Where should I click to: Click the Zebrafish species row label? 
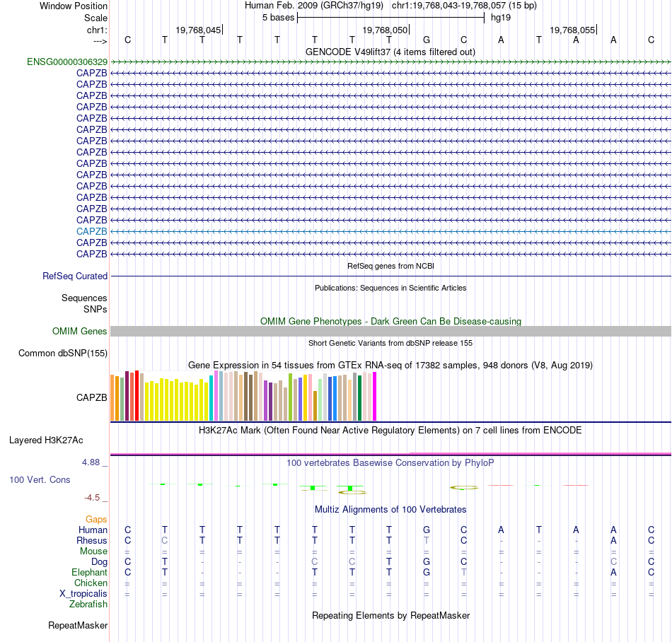click(x=88, y=605)
